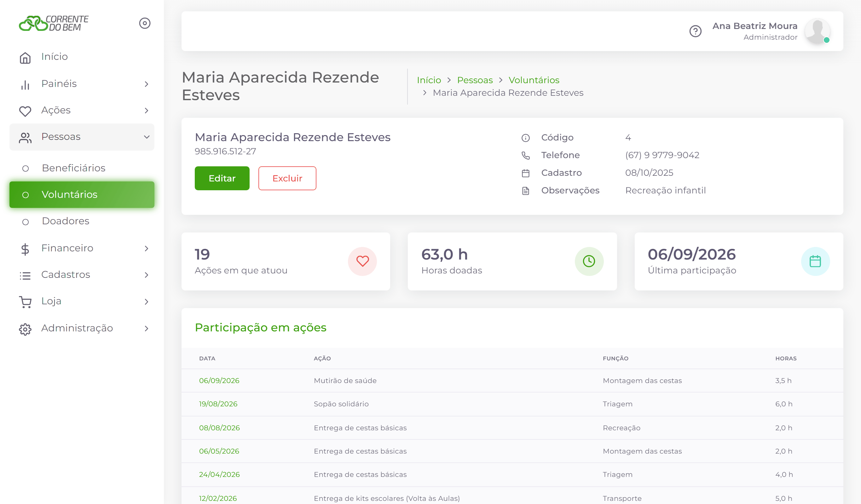Click the calendar icon on Última participação card
Viewport: 861px width, 504px height.
click(x=815, y=261)
